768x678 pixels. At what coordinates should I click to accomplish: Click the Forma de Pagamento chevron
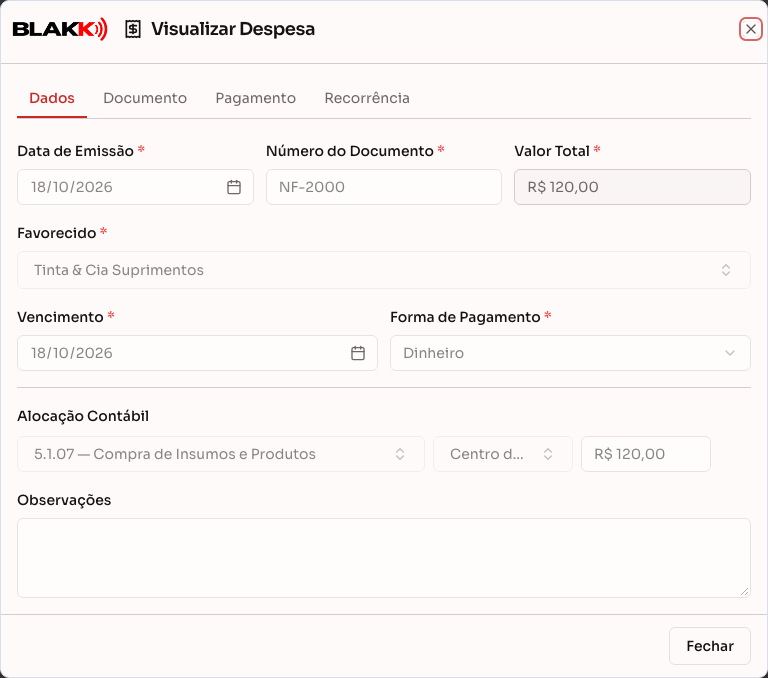(x=730, y=353)
